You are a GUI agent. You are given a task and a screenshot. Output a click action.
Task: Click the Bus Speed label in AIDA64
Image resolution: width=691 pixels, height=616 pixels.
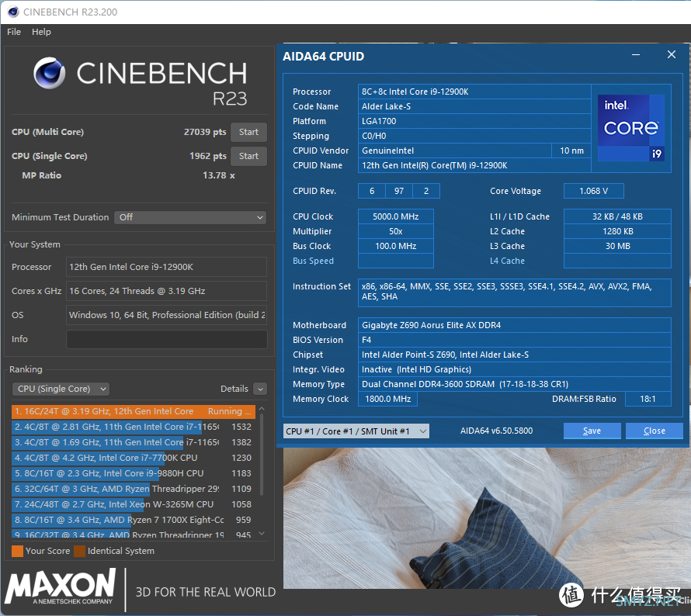(x=314, y=261)
